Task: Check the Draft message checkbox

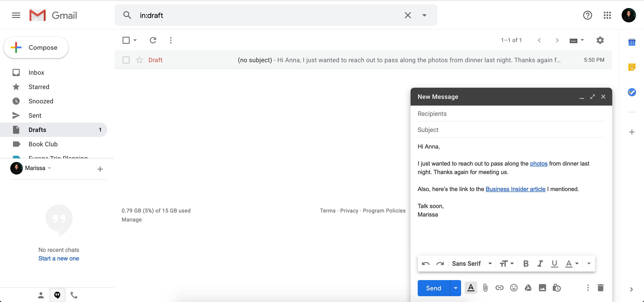Action: click(126, 60)
